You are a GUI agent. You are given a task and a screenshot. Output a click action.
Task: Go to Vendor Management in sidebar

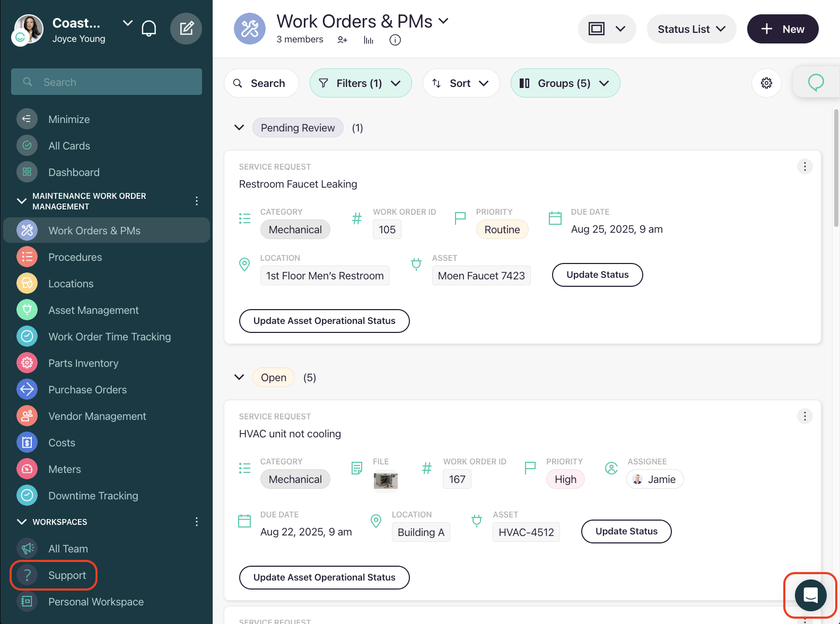point(97,416)
